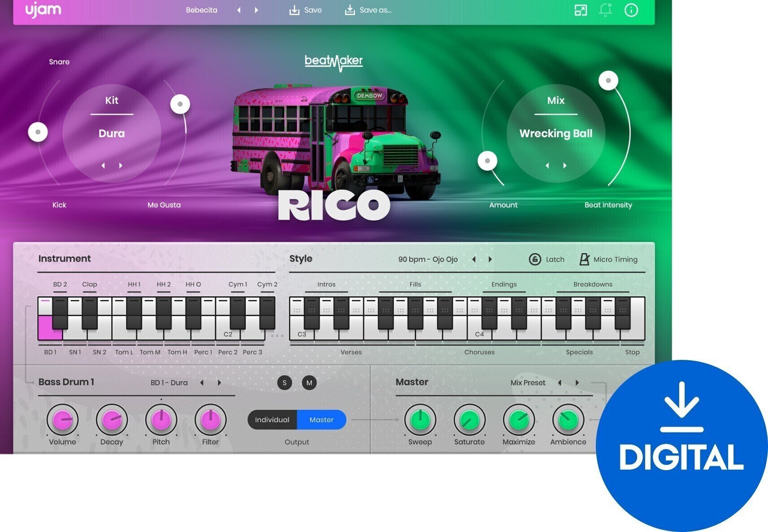768x532 pixels.
Task: Click the DIGITAL download badge
Action: click(x=681, y=446)
